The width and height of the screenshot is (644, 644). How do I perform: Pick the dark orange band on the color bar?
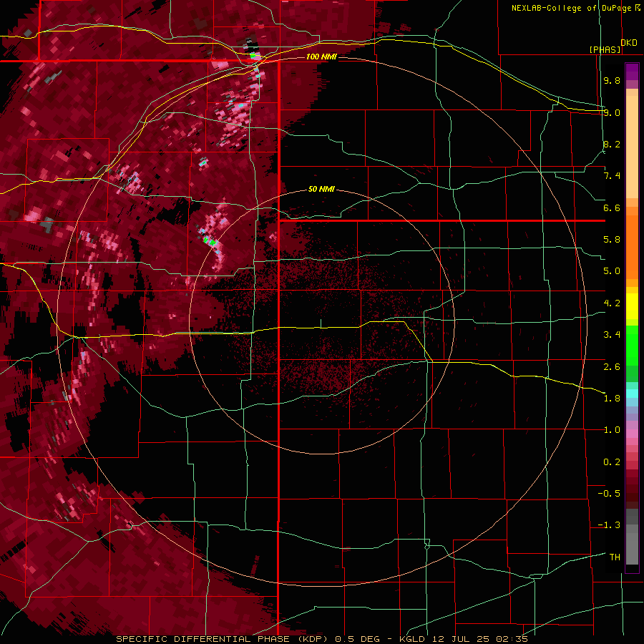tap(632, 248)
